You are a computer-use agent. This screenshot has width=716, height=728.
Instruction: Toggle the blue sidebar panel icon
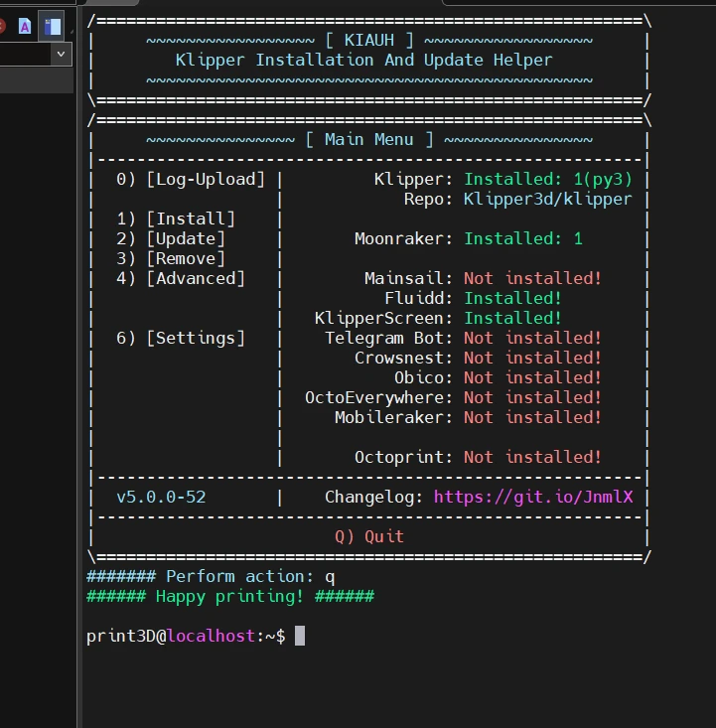[52, 26]
